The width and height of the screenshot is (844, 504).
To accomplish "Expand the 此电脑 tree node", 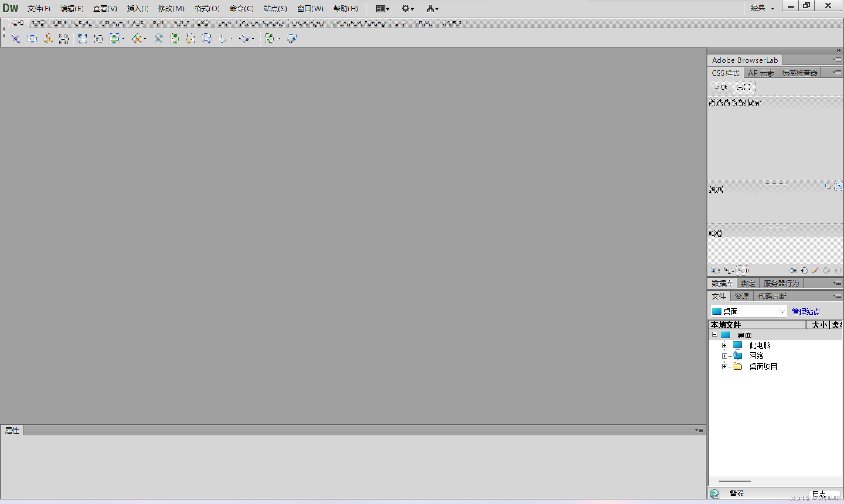I will [x=724, y=345].
